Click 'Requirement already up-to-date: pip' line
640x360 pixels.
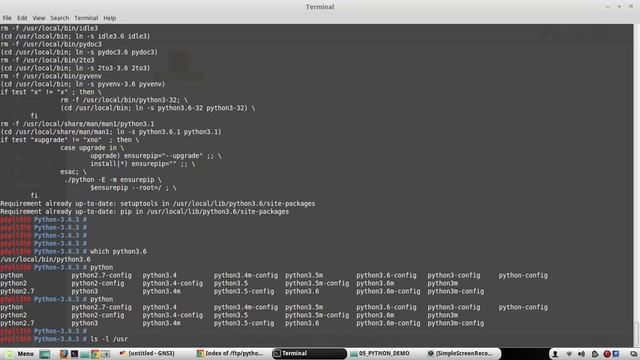pos(144,211)
